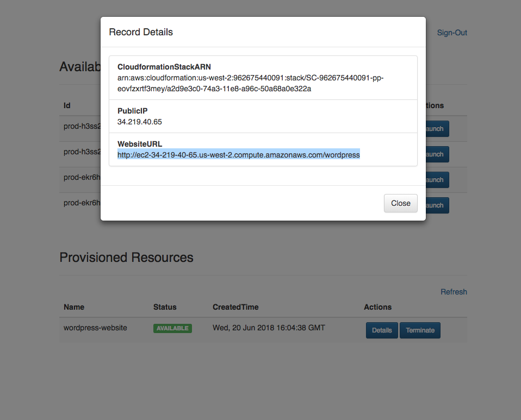Click the Sign-Out link

coord(452,33)
